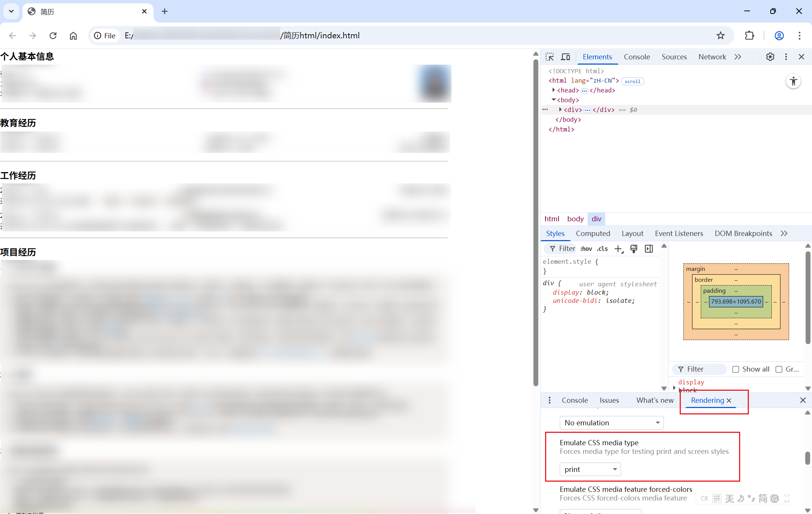Image resolution: width=812 pixels, height=514 pixels.
Task: Open the computed styles sidebar icon
Action: point(649,249)
